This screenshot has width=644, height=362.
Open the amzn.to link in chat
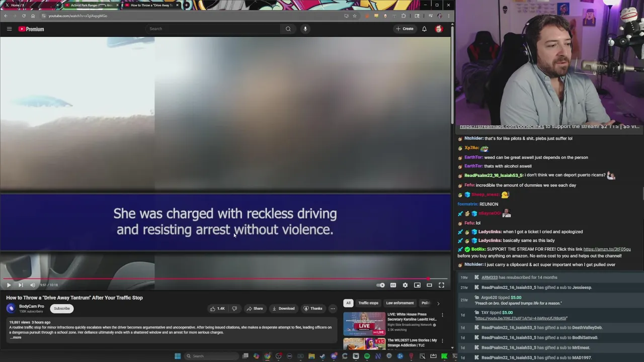(607, 249)
